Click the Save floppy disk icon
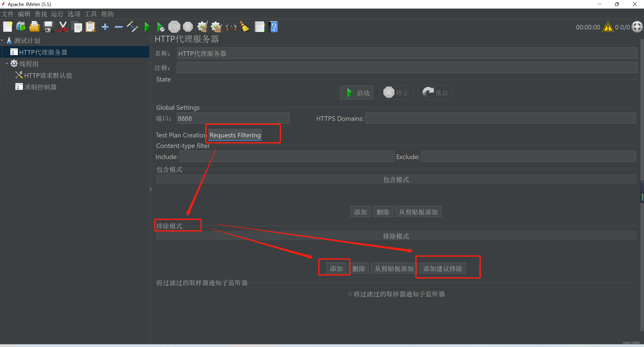Image resolution: width=644 pixels, height=347 pixels. click(48, 27)
